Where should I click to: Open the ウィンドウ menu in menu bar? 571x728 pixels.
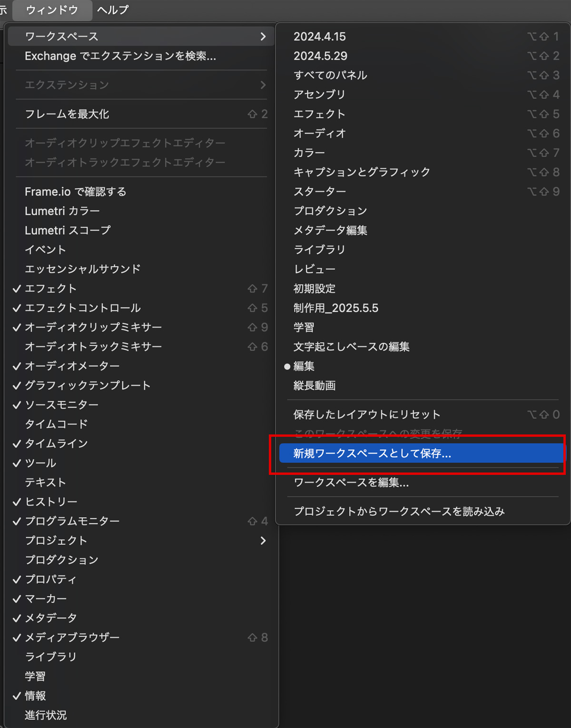point(51,10)
